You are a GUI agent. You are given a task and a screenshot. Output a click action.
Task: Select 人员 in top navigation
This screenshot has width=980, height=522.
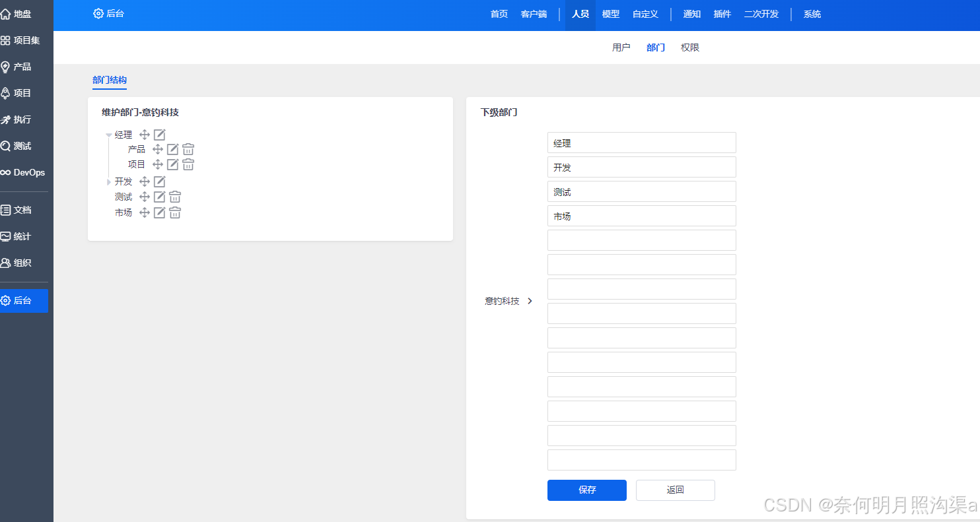tap(580, 14)
